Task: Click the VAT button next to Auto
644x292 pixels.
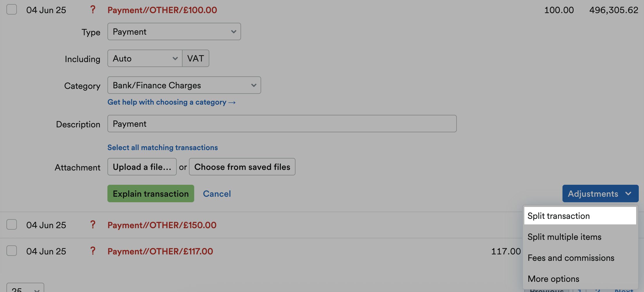Action: pyautogui.click(x=195, y=58)
